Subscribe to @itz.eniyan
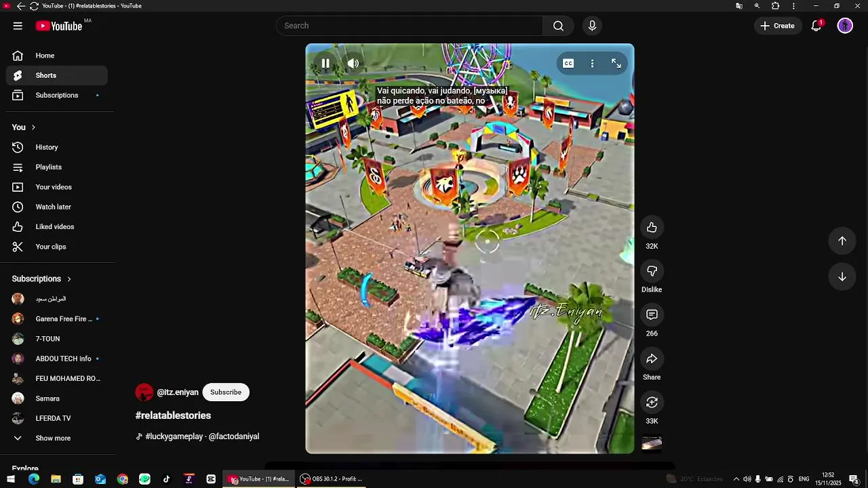The height and width of the screenshot is (488, 868). (x=226, y=392)
